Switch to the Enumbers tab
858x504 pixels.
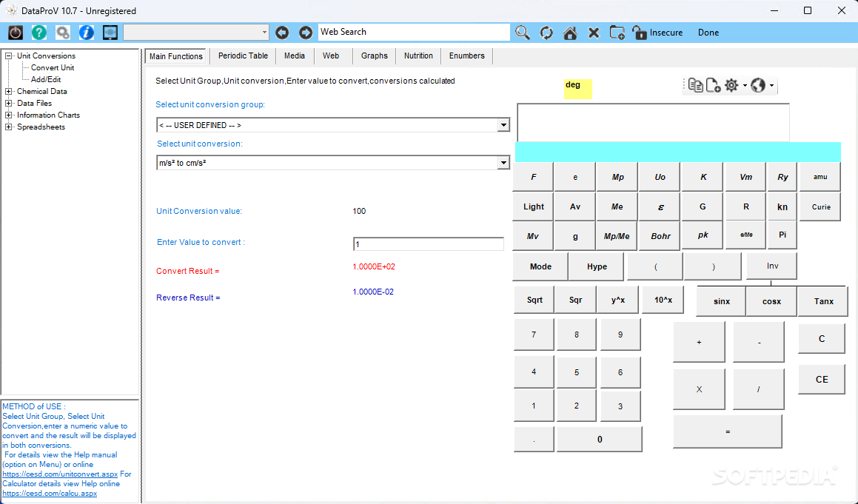pos(467,56)
